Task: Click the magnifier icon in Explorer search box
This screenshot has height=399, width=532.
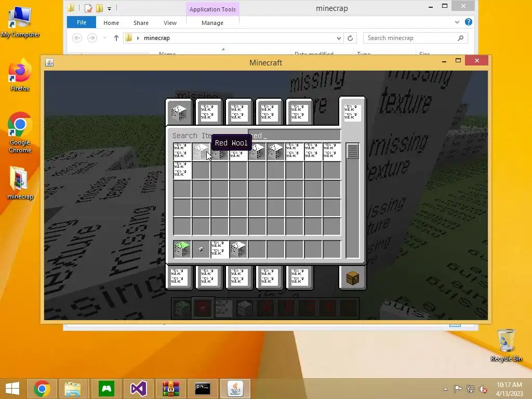Action: point(460,38)
